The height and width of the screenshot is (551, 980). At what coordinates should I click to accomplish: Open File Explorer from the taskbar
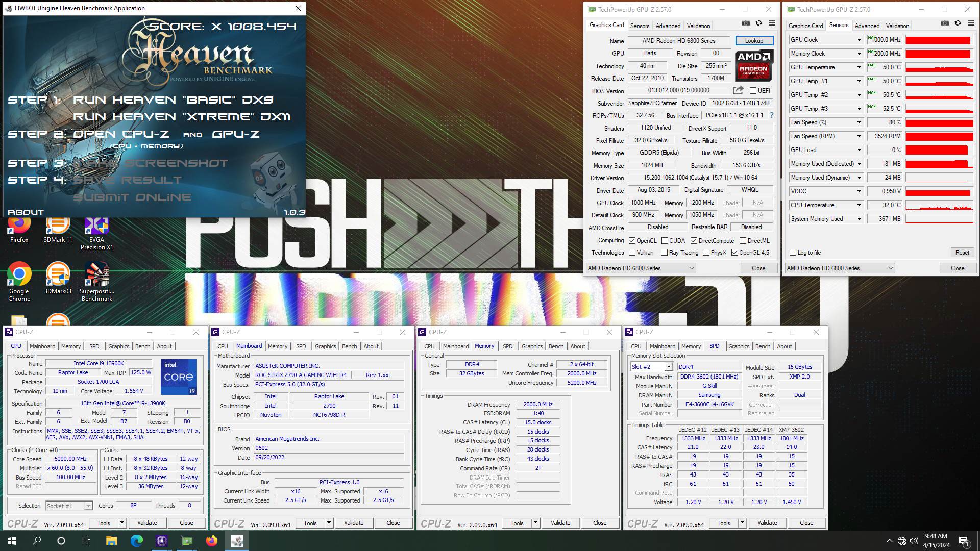pos(111,541)
